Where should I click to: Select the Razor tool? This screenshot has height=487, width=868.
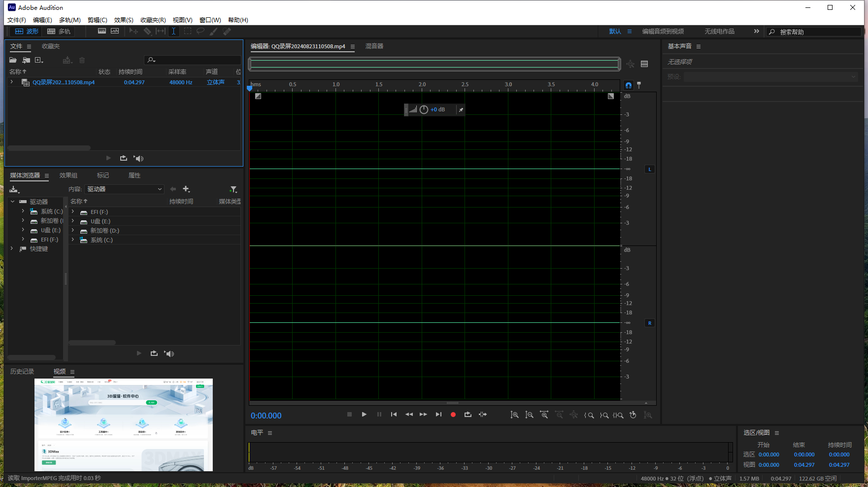(148, 31)
